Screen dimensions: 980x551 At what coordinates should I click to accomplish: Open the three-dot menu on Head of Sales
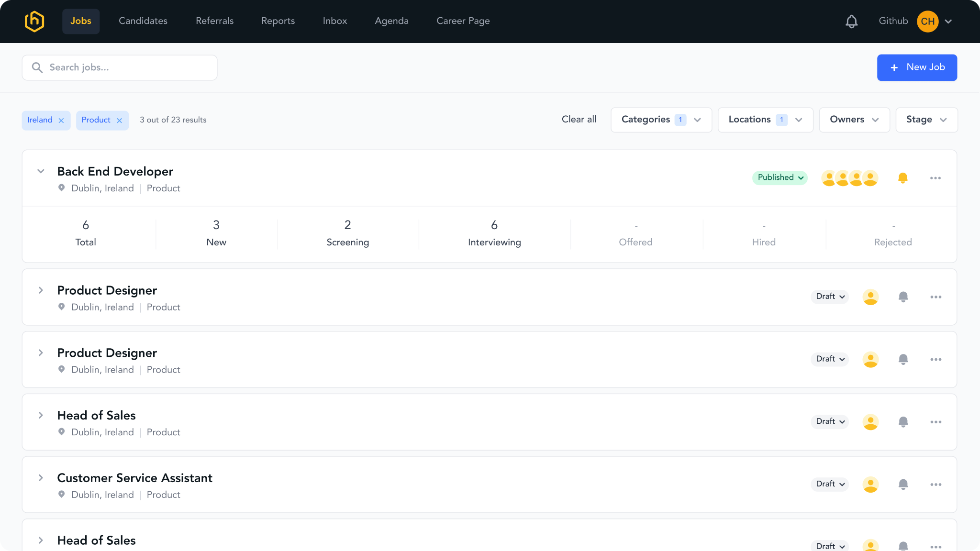(x=936, y=421)
